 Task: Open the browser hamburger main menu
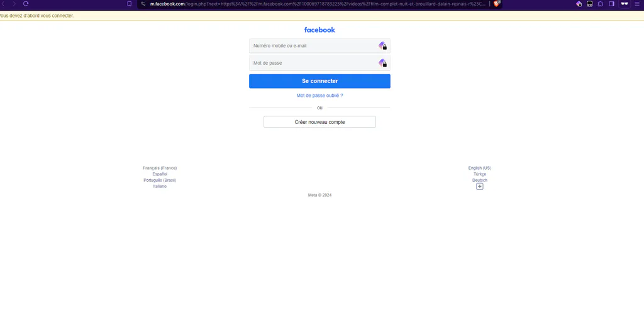[637, 4]
